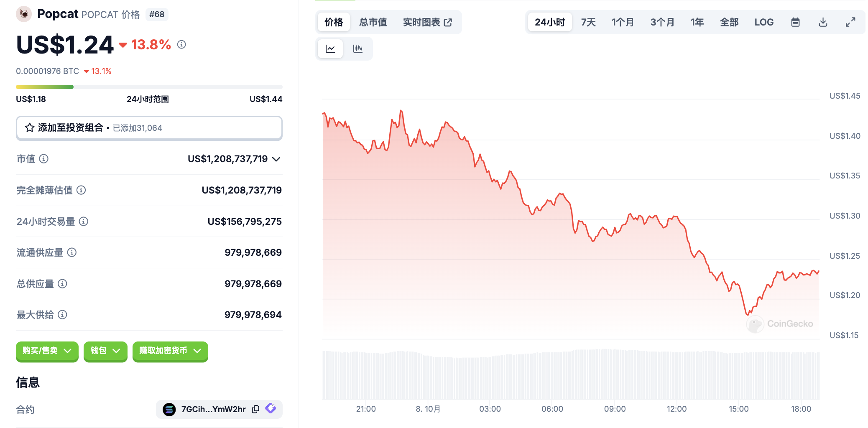Click the calendar date range icon
The image size is (868, 428).
click(795, 22)
